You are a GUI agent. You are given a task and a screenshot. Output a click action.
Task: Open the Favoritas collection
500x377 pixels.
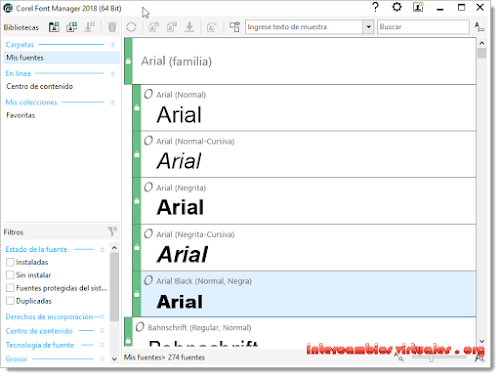click(21, 115)
